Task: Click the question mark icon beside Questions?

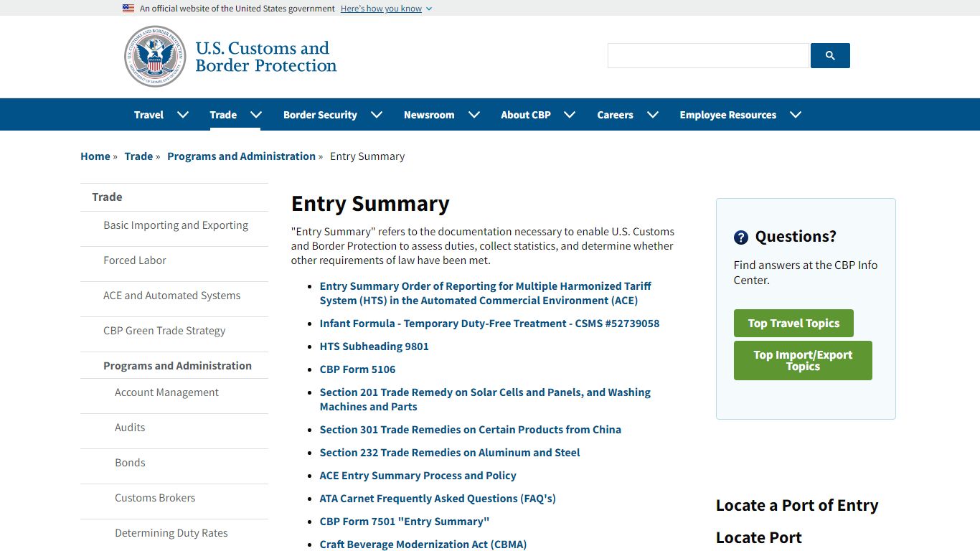Action: [x=741, y=237]
